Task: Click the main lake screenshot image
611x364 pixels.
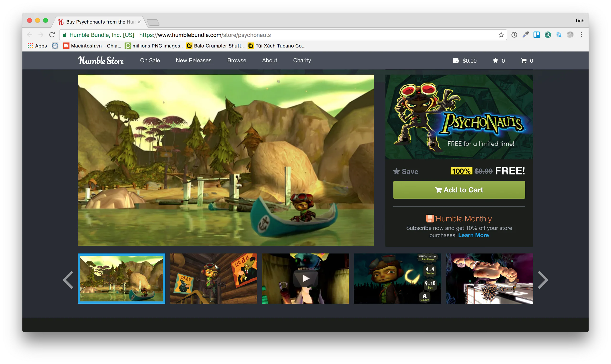Action: coord(226,160)
